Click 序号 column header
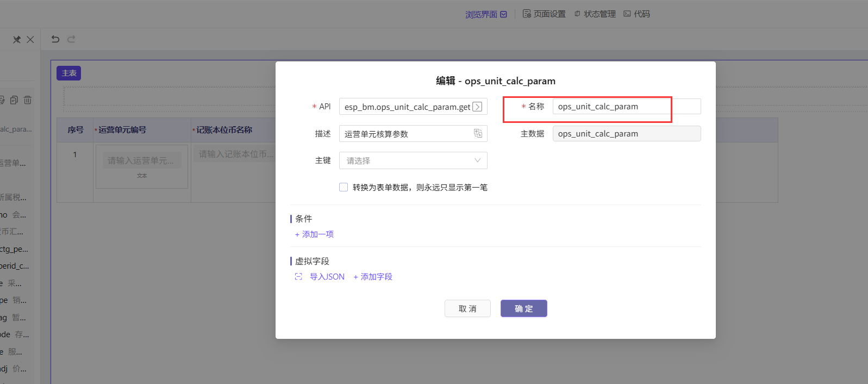The width and height of the screenshot is (868, 384). [76, 130]
